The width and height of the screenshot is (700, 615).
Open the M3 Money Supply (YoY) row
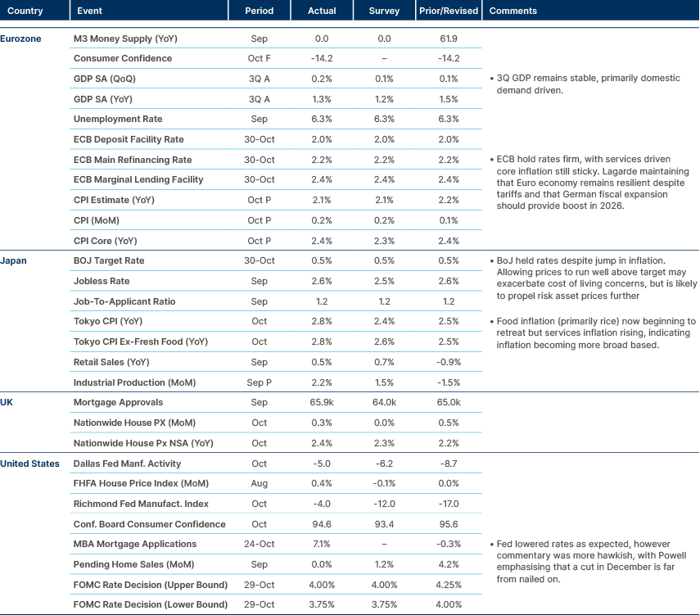pyautogui.click(x=125, y=38)
